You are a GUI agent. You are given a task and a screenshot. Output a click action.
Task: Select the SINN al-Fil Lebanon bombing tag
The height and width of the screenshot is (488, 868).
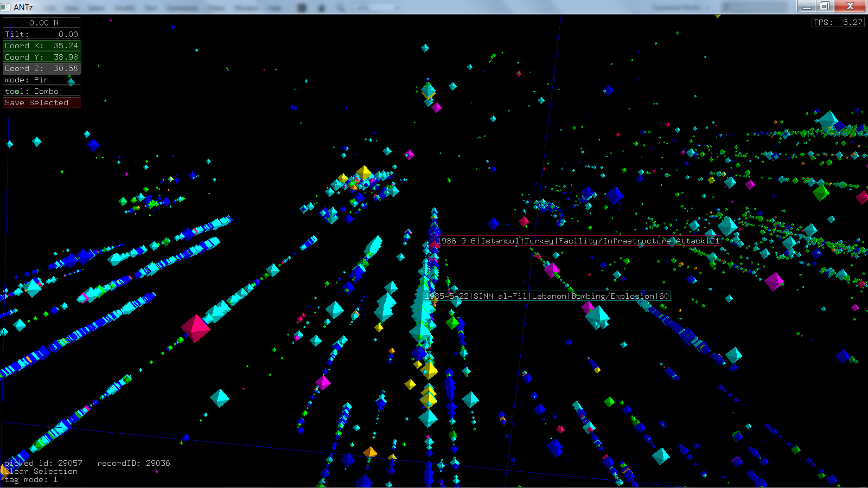tap(547, 296)
